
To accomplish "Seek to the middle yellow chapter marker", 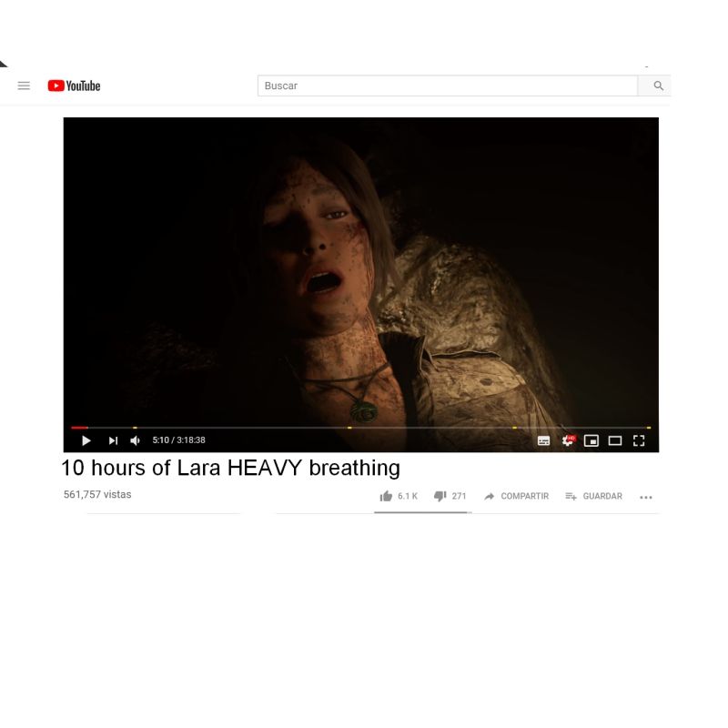I will 349,428.
